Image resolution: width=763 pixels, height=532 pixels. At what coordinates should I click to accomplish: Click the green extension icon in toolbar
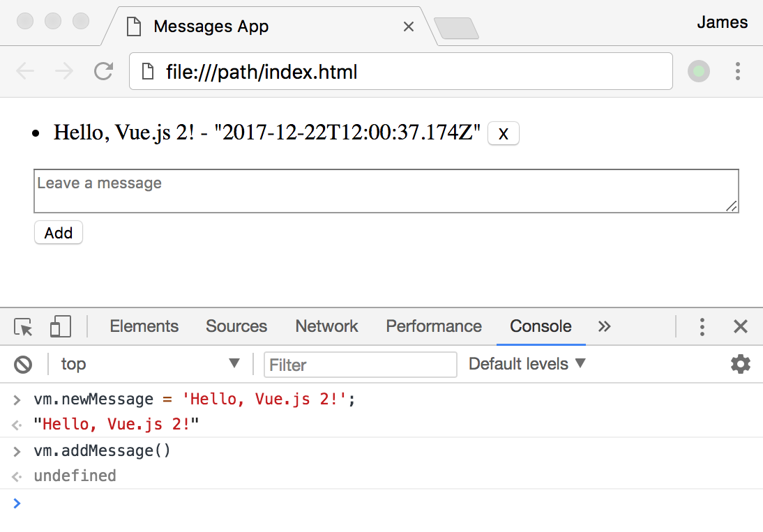coord(699,71)
